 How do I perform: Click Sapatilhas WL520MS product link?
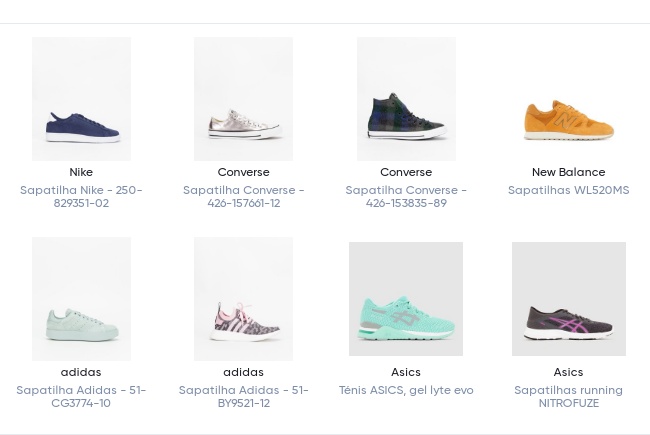pyautogui.click(x=568, y=190)
